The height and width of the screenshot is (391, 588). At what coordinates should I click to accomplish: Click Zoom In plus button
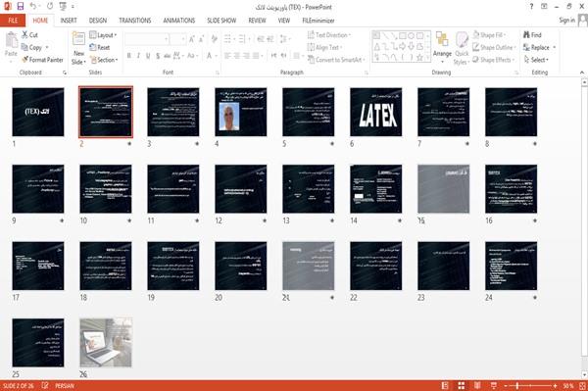tap(555, 385)
